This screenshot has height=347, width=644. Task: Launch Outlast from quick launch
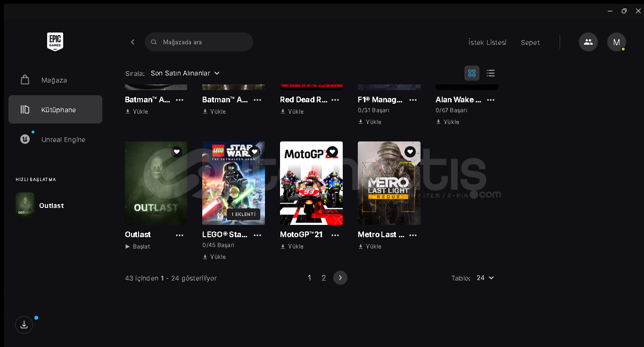(x=40, y=205)
